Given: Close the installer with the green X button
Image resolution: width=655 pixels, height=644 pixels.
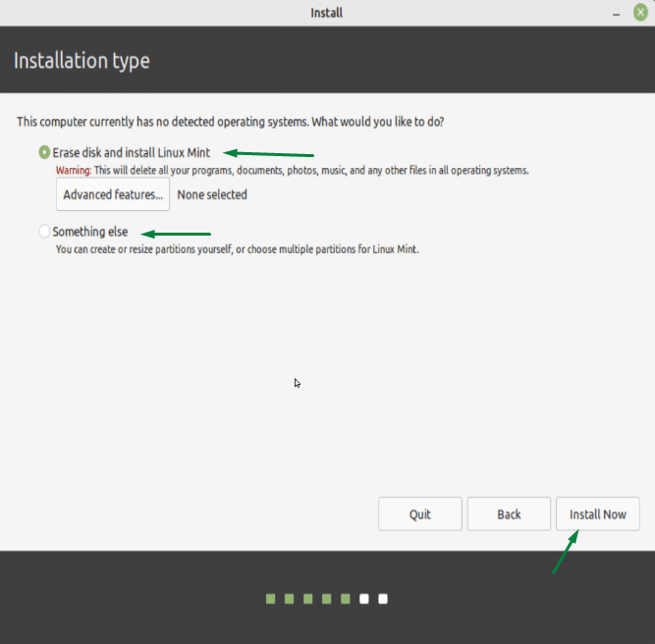Looking at the screenshot, I should pyautogui.click(x=640, y=13).
